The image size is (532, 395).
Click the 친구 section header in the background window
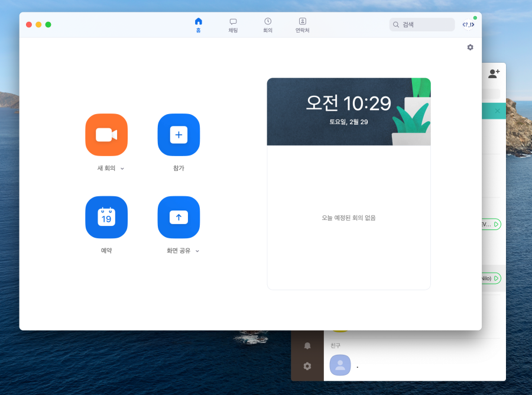coord(335,345)
